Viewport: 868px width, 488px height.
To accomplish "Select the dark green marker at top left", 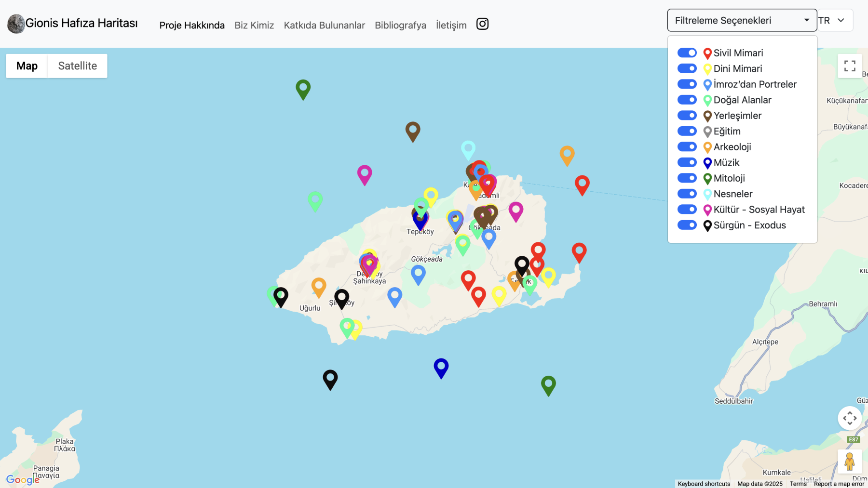I will click(303, 88).
